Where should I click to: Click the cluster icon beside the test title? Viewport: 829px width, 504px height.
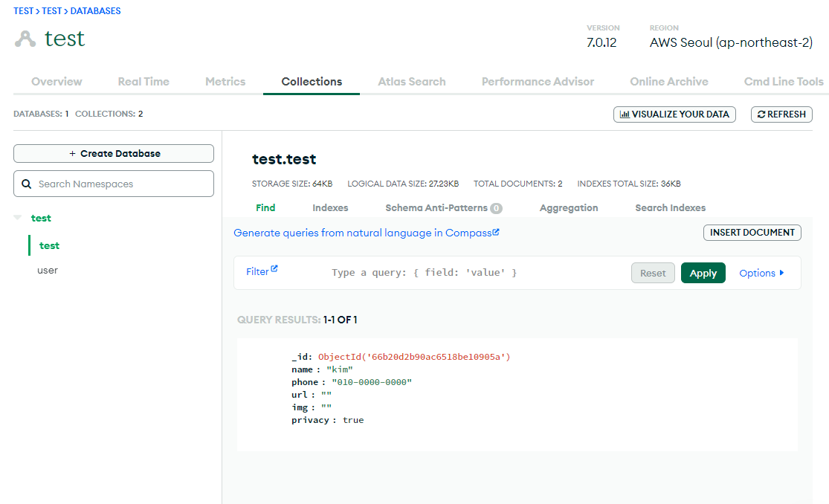click(x=25, y=39)
